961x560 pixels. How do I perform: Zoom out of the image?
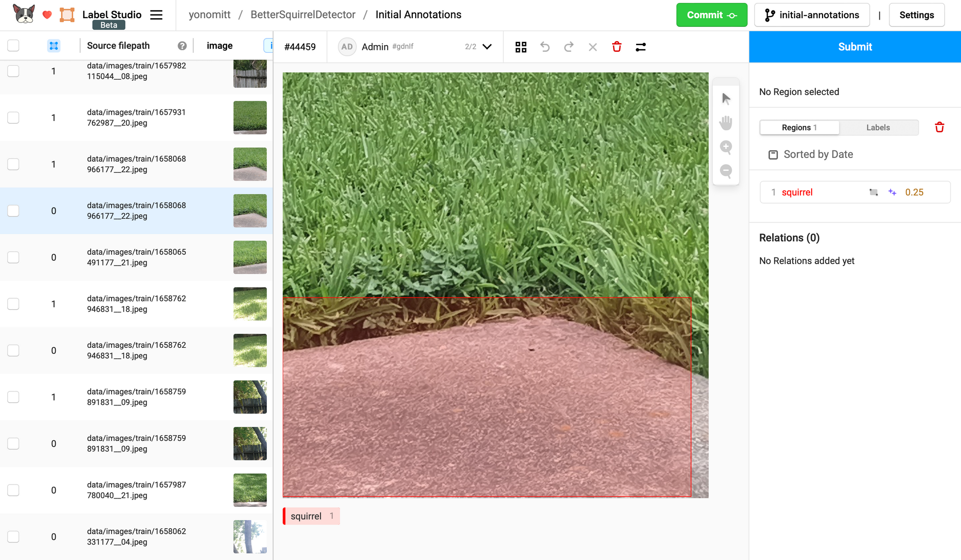[726, 171]
